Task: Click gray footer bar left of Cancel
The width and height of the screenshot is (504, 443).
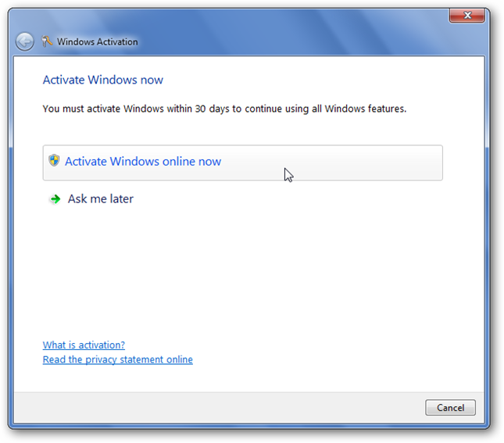Action: 219,408
